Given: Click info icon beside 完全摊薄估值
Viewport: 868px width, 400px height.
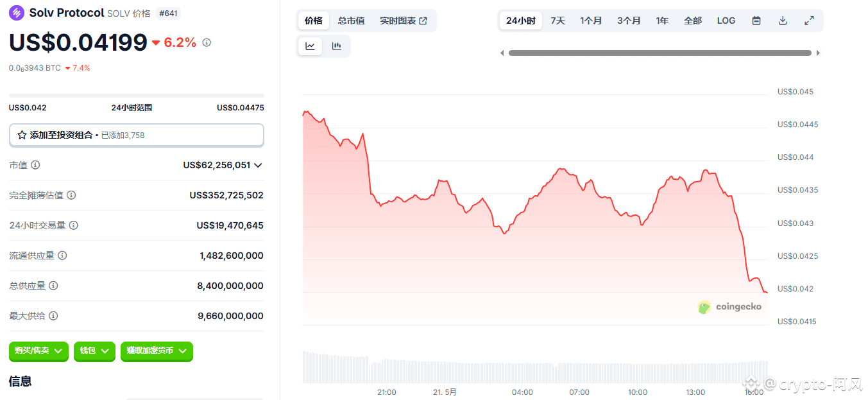Looking at the screenshot, I should [x=71, y=195].
